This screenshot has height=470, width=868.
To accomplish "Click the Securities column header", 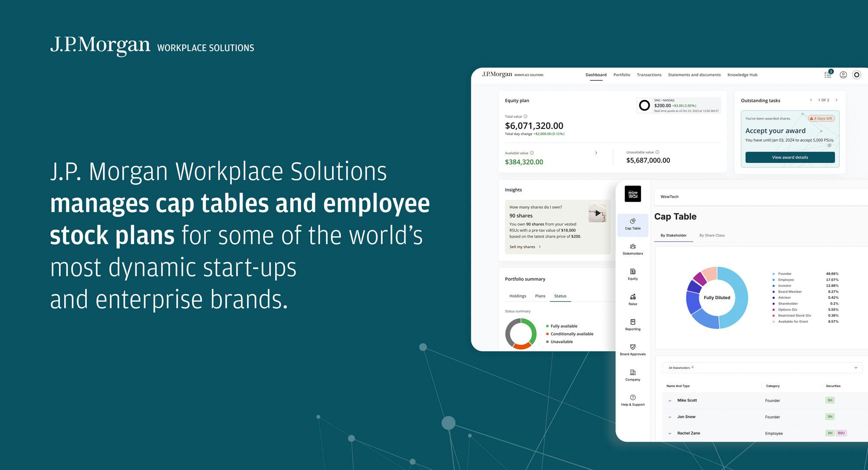I will pos(833,386).
